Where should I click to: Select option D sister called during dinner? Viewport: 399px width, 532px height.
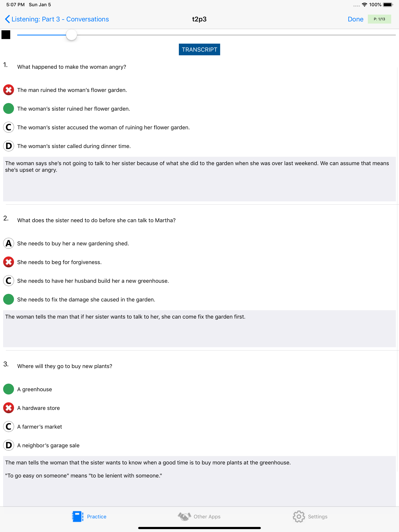point(8,146)
